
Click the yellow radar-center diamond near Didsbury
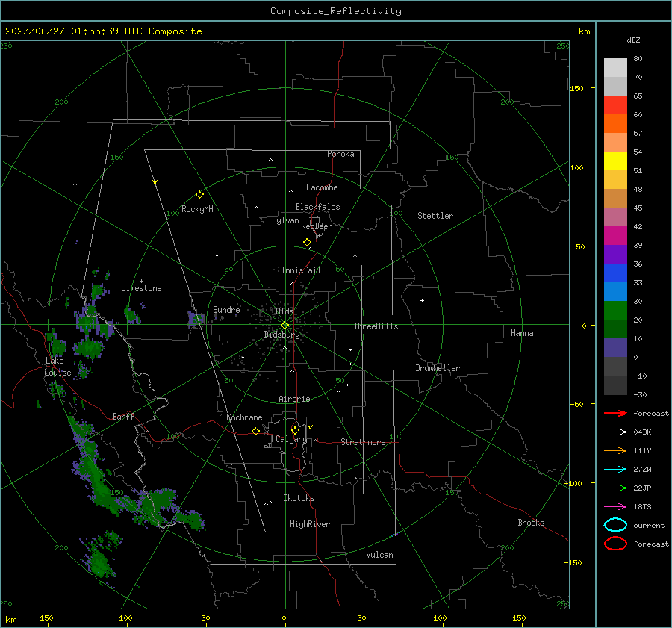284,326
